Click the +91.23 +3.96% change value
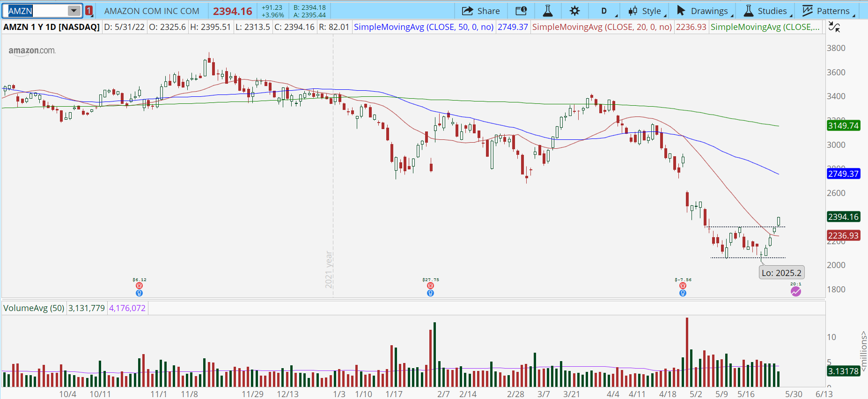 272,11
